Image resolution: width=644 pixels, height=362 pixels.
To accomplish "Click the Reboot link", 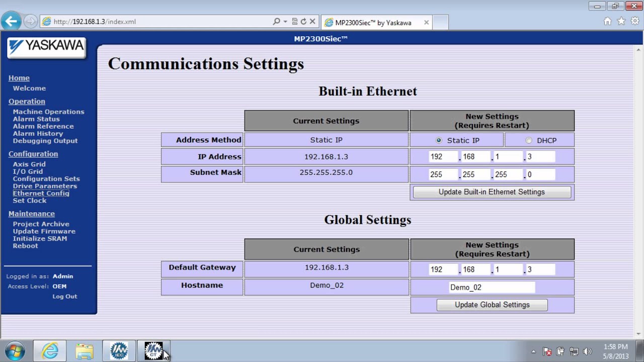I will [x=25, y=246].
